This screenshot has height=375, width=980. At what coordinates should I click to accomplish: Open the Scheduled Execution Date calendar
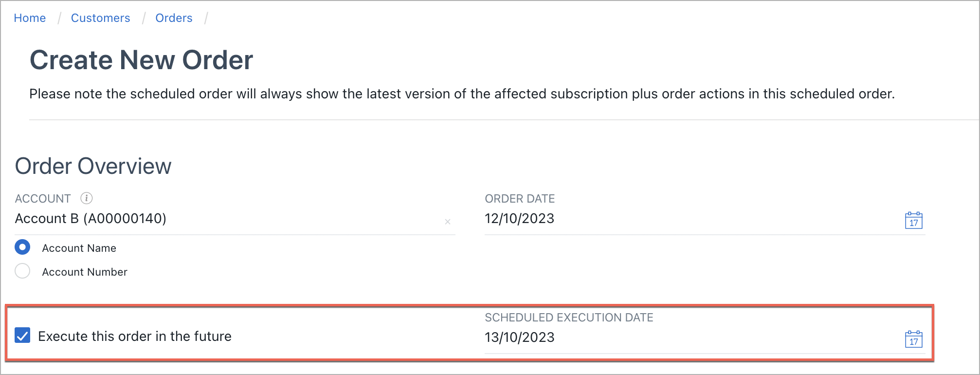pos(913,339)
